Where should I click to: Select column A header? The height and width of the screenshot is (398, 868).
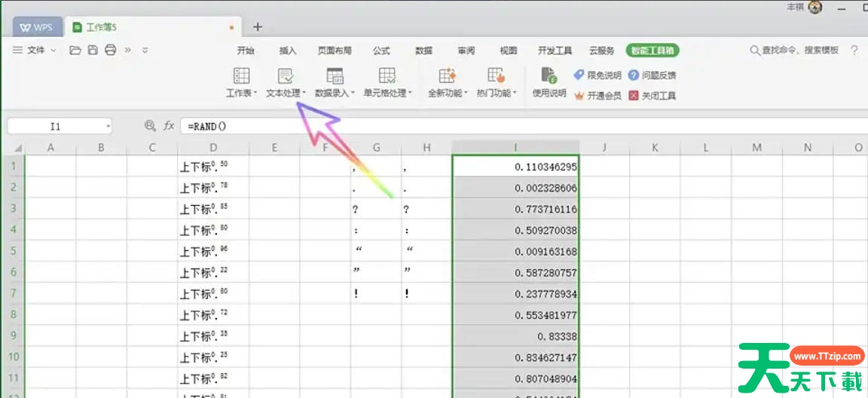tap(50, 148)
